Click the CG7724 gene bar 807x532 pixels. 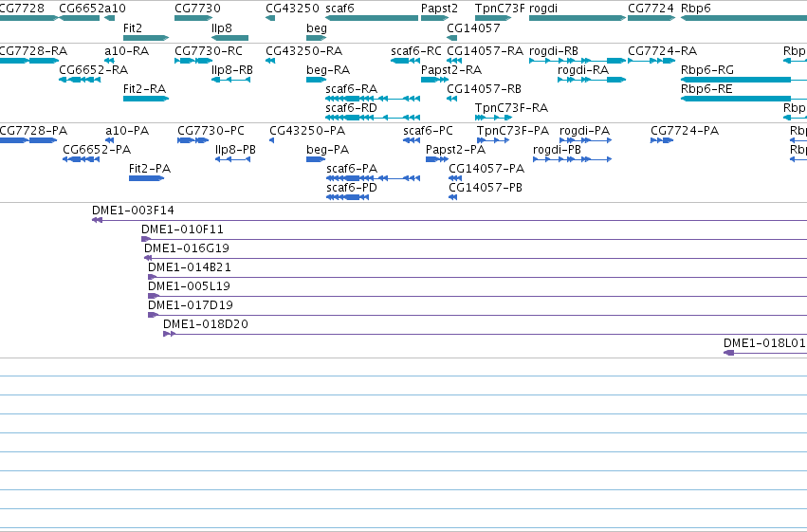pos(651,18)
